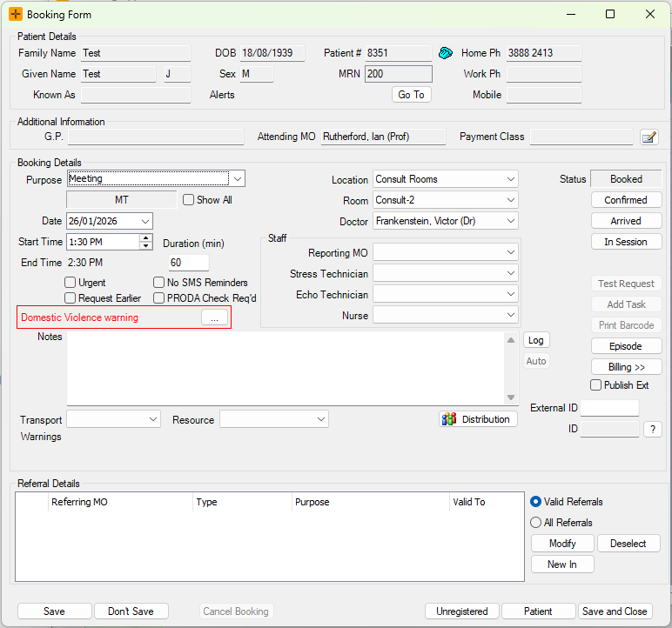Click the Distribution button with colored icon
Screen dimensions: 672x628
tap(478, 419)
